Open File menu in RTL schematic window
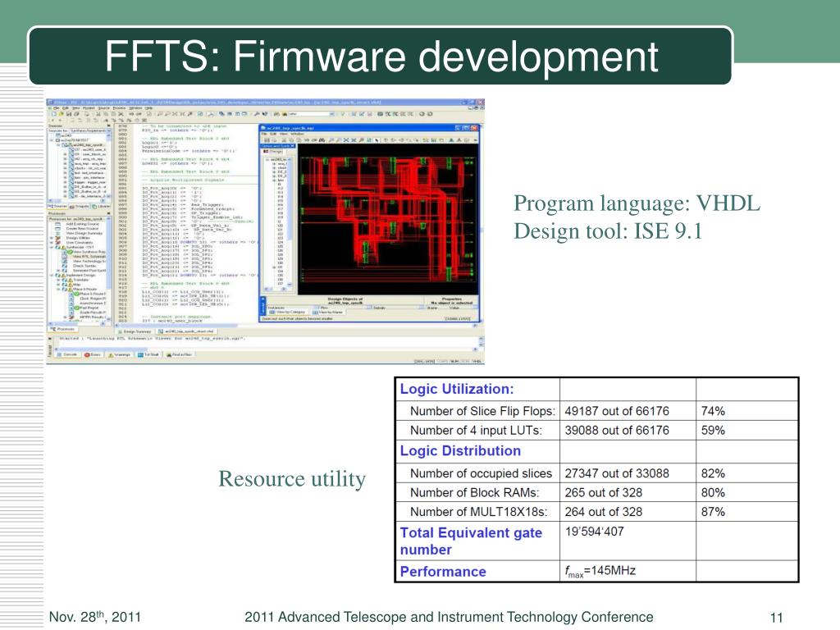The height and width of the screenshot is (630, 840). click(x=264, y=134)
